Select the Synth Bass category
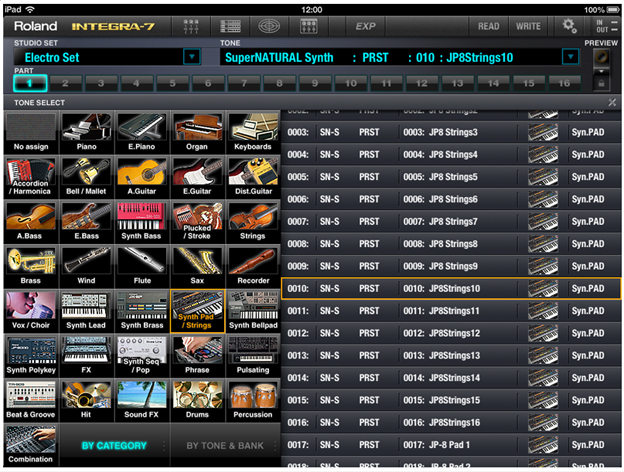The width and height of the screenshot is (624, 472). tap(142, 222)
